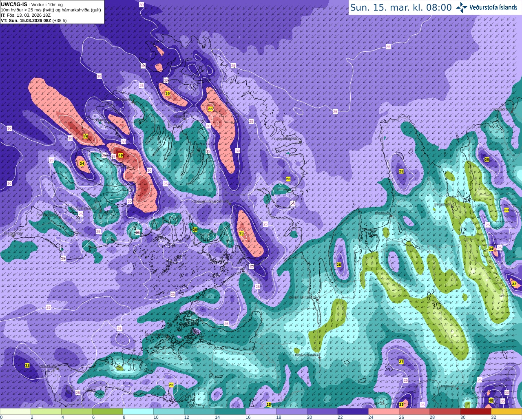
Task: Click the Bíldudalsflugvöllur station label
Action: [84, 208]
